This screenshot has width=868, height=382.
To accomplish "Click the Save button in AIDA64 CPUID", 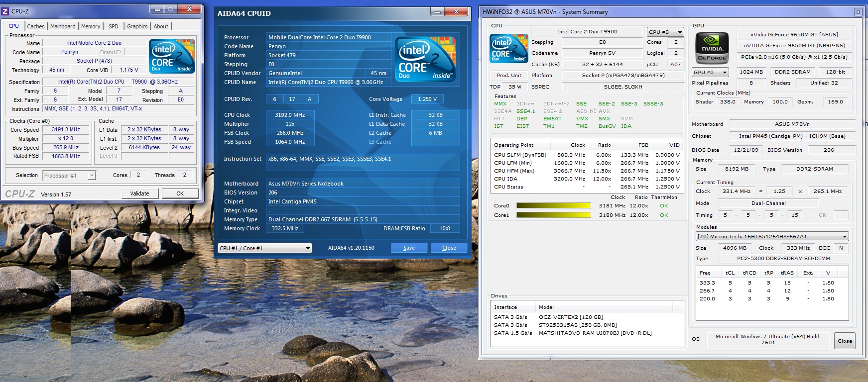I will point(409,248).
